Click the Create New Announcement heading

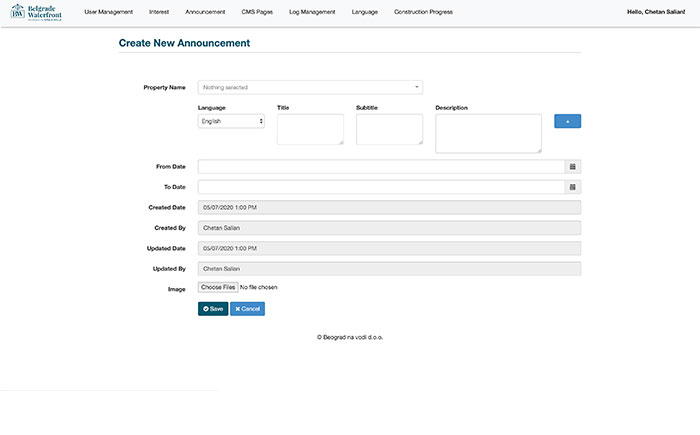point(184,43)
